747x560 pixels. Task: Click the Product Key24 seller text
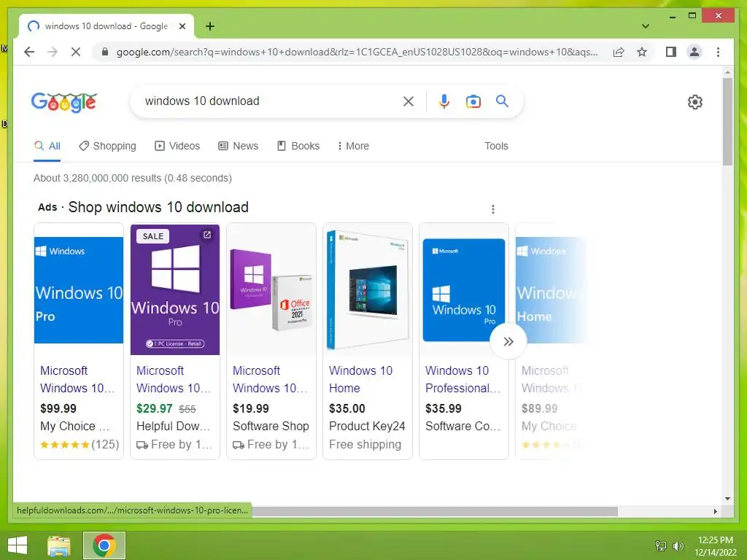pyautogui.click(x=367, y=426)
